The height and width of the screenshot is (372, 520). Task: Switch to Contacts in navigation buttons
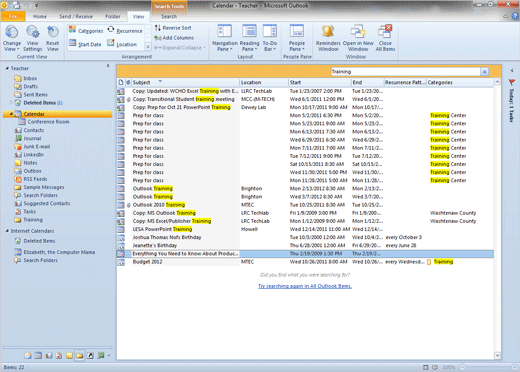click(49, 356)
